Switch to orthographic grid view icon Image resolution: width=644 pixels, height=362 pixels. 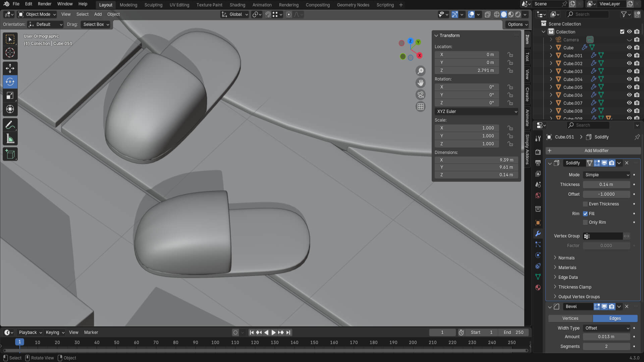[x=420, y=107]
